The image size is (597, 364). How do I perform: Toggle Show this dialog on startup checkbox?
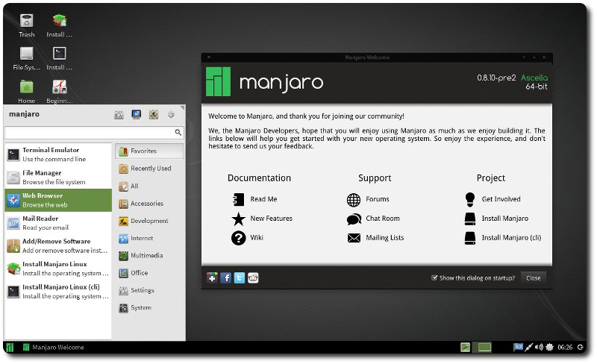(434, 278)
